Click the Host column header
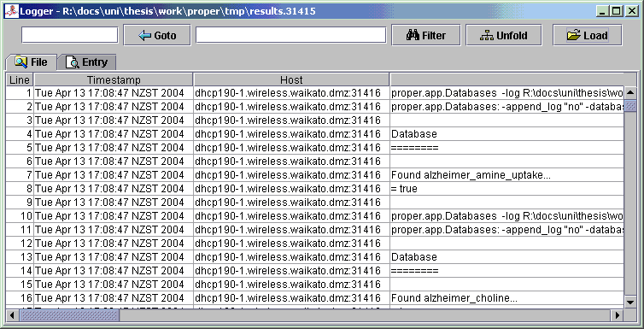 291,79
